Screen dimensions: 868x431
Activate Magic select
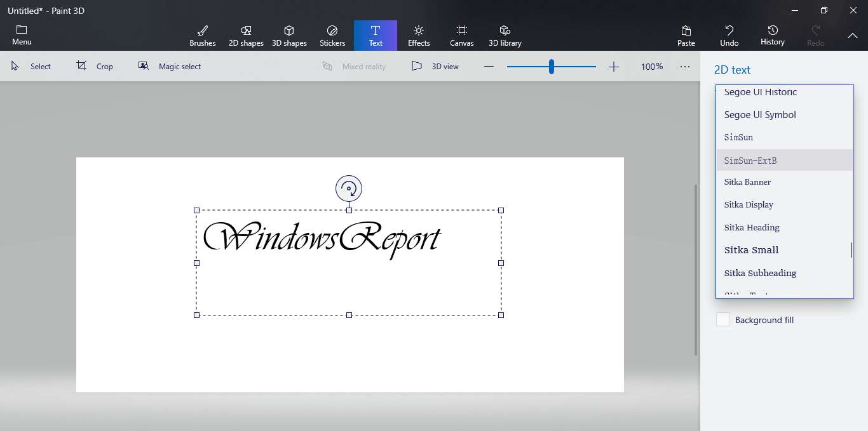click(x=170, y=66)
